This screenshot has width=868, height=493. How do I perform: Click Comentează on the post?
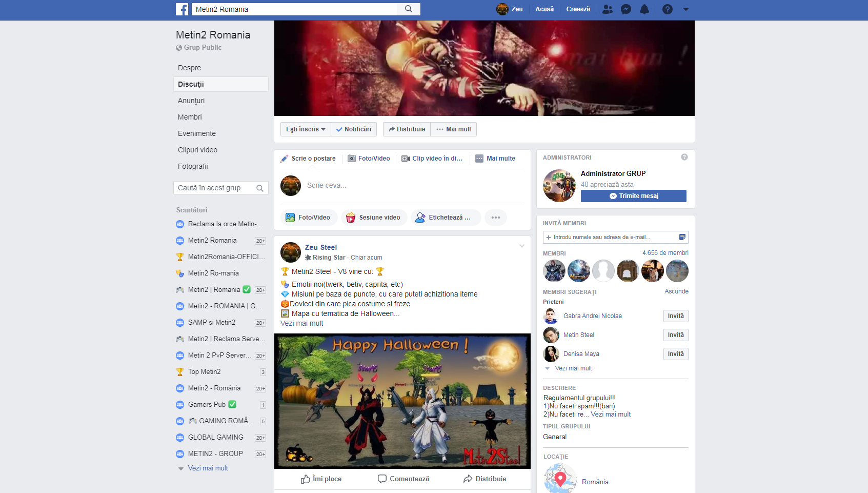point(403,479)
